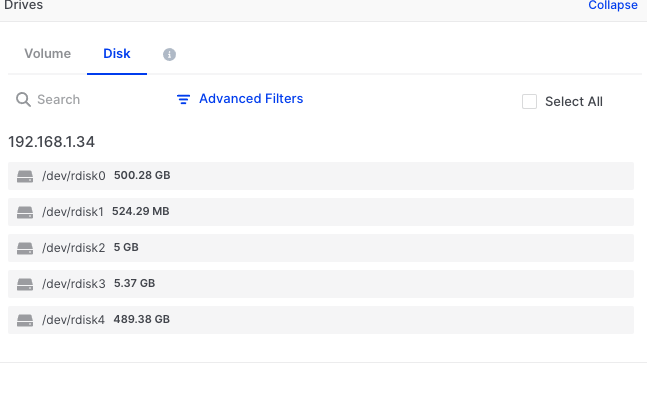Click the Drives section title
This screenshot has height=394, width=647.
(x=24, y=5)
